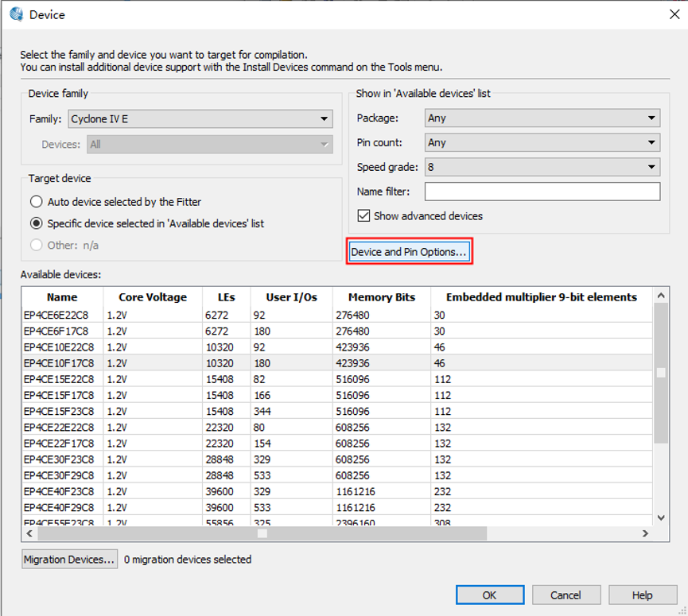
Task: Open Device and Pin Options
Action: [x=410, y=252]
